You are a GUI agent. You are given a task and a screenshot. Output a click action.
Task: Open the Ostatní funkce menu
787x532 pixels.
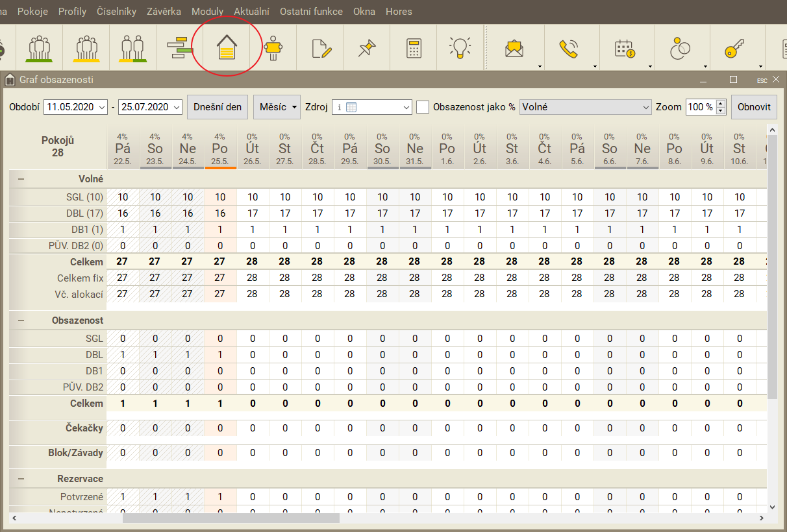click(x=311, y=12)
